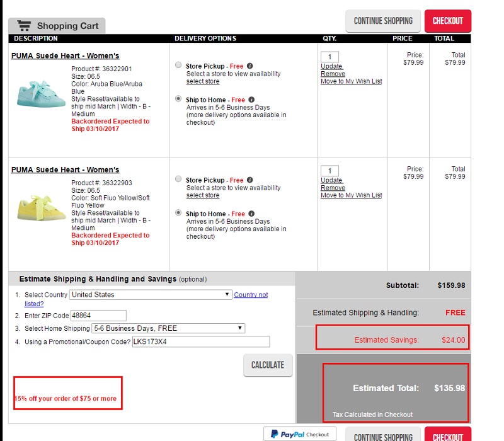Select Ship to Home for Aruba Blue shoe
This screenshot has height=441, width=504.
pyautogui.click(x=178, y=99)
